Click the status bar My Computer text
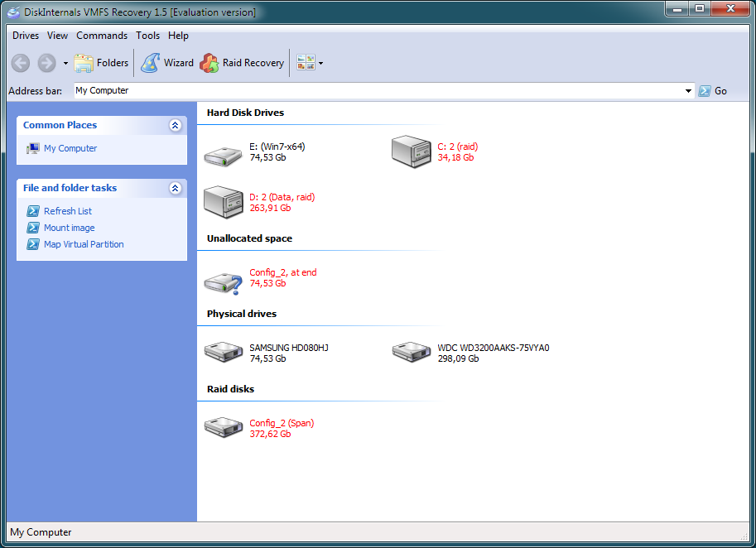The width and height of the screenshot is (756, 548). (41, 532)
